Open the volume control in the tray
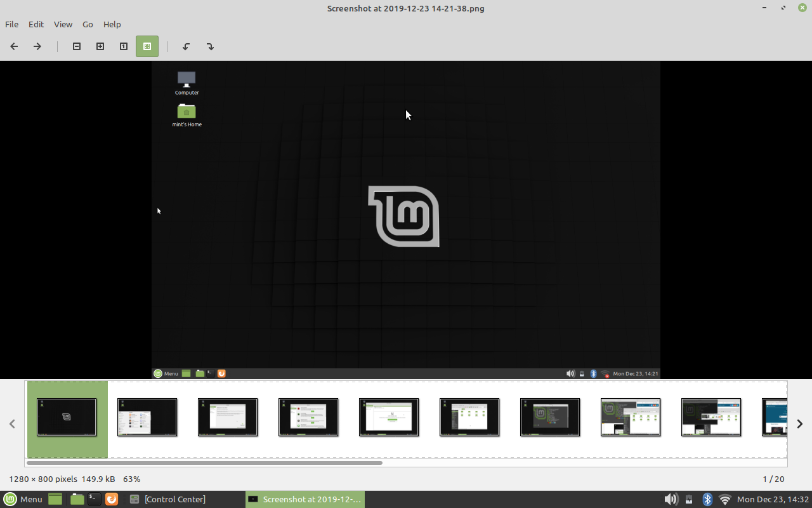 point(670,499)
